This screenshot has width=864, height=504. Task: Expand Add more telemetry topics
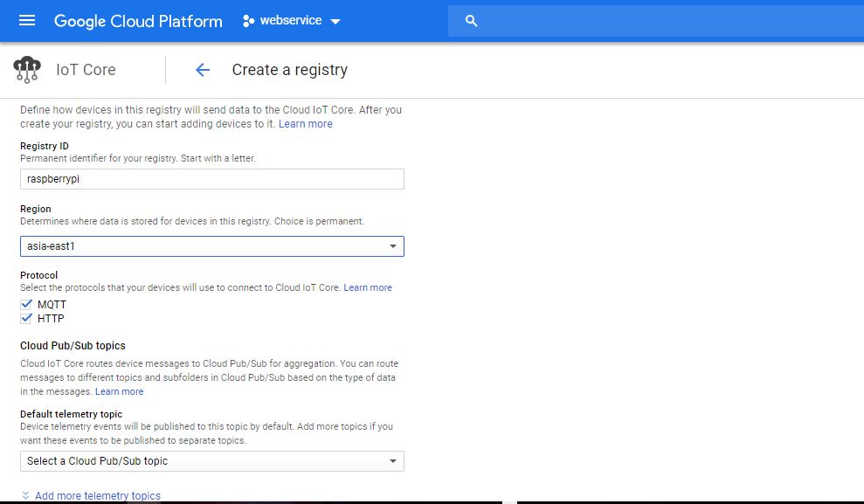pos(98,496)
